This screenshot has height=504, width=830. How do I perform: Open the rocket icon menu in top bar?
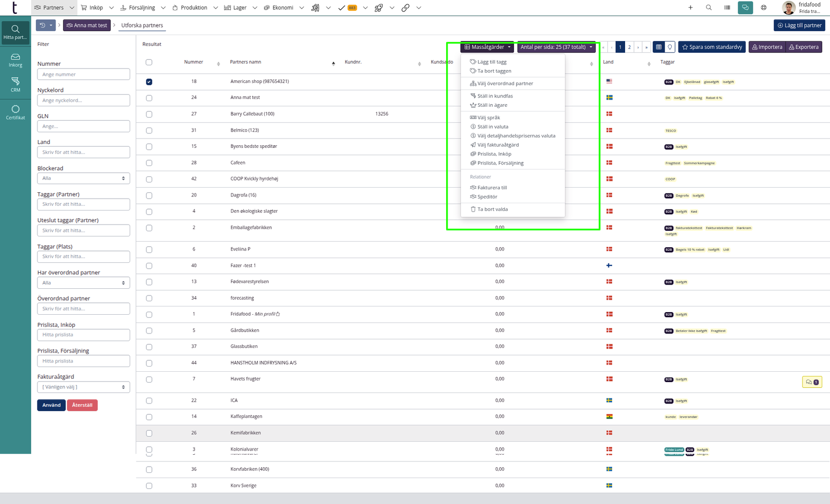(x=379, y=8)
